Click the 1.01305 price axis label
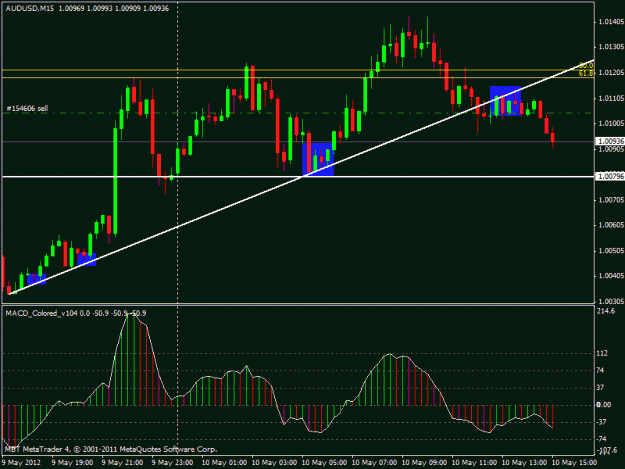The width and height of the screenshot is (625, 469). (x=611, y=47)
